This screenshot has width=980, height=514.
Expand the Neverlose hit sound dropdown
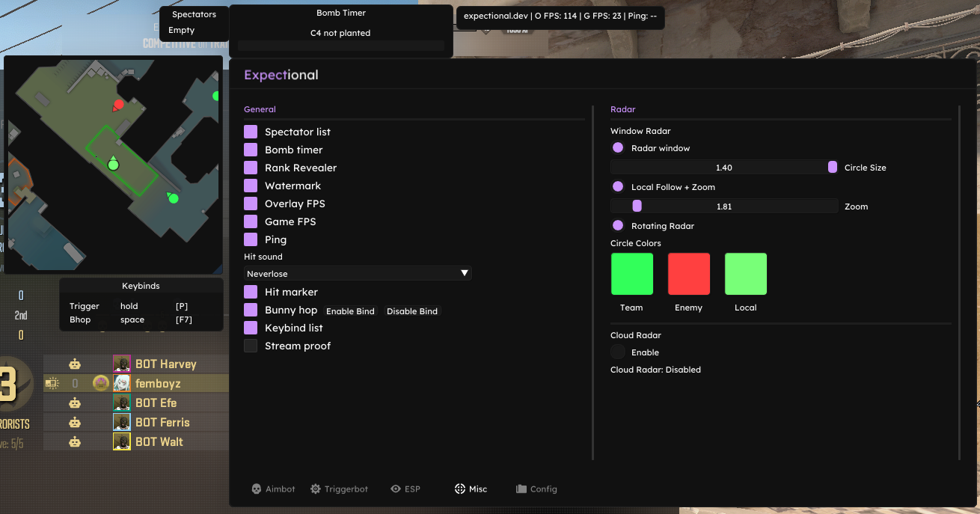click(x=358, y=274)
